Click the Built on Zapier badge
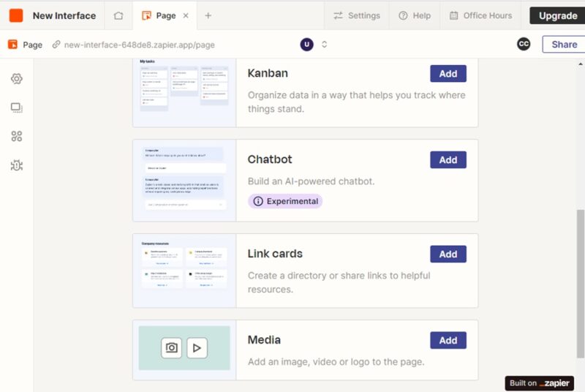Image resolution: width=585 pixels, height=392 pixels. coord(540,383)
